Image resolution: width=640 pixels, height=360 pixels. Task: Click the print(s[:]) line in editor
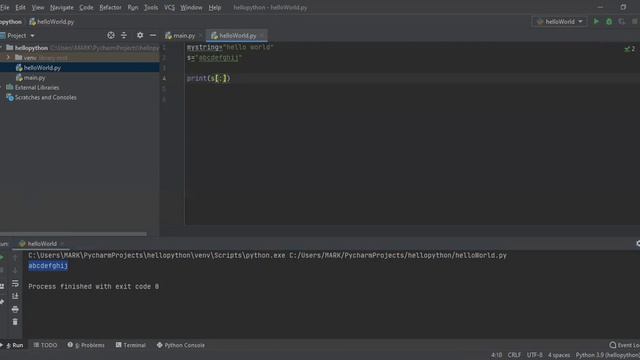[x=209, y=78]
